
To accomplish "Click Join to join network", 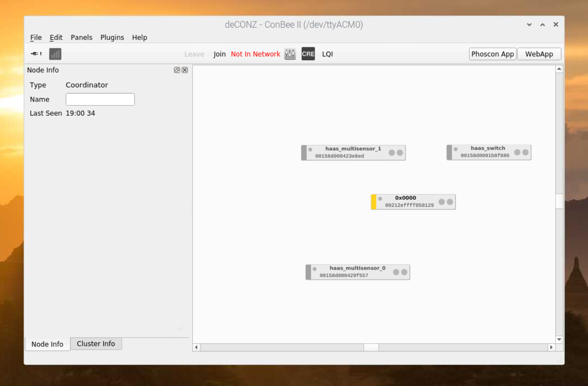I will [219, 54].
